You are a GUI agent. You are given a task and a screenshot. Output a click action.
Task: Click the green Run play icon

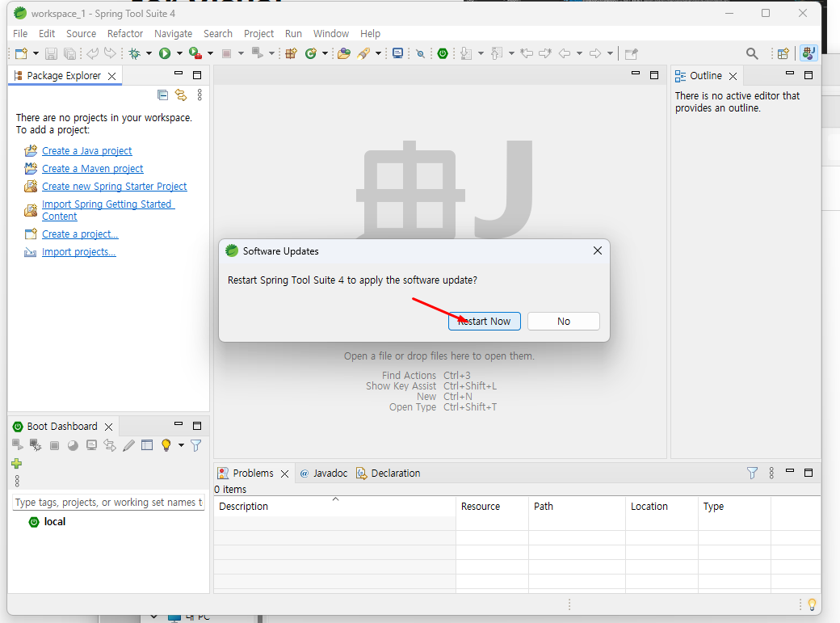(x=165, y=53)
